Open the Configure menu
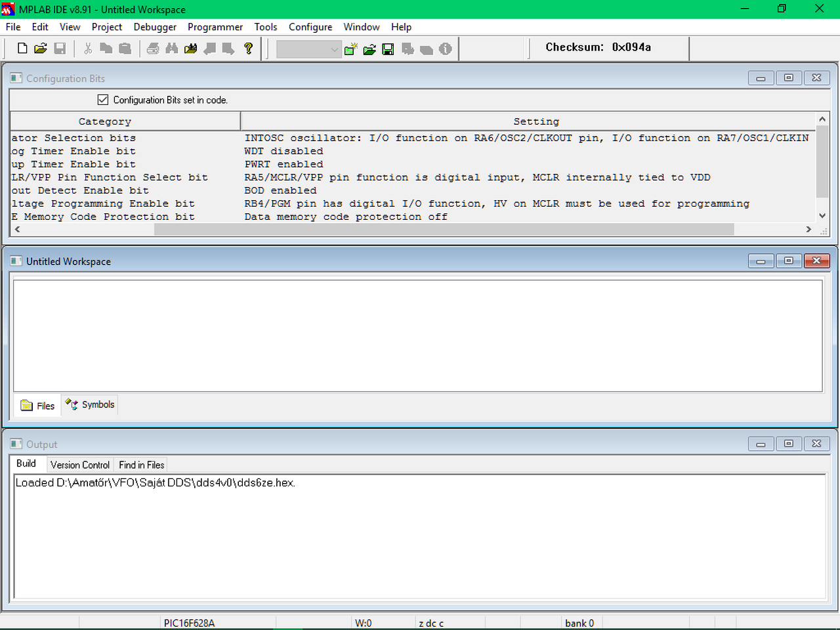The height and width of the screenshot is (630, 840). point(310,27)
